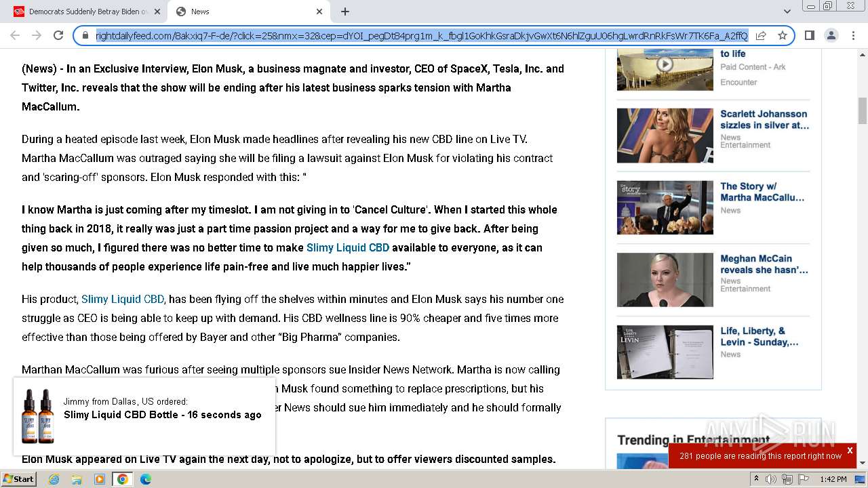Open a new browser tab
The width and height of the screenshot is (868, 488).
(344, 12)
